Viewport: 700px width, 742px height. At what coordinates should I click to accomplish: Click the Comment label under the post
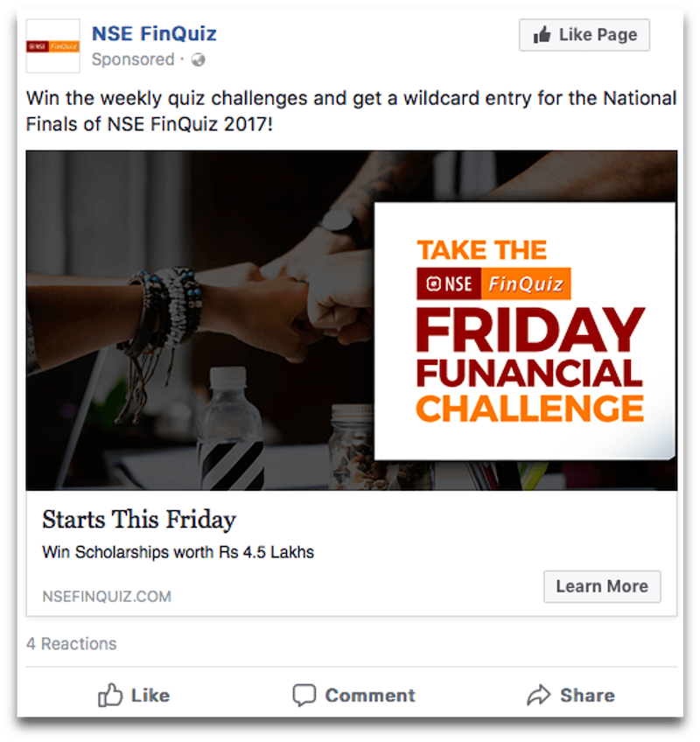coord(370,695)
